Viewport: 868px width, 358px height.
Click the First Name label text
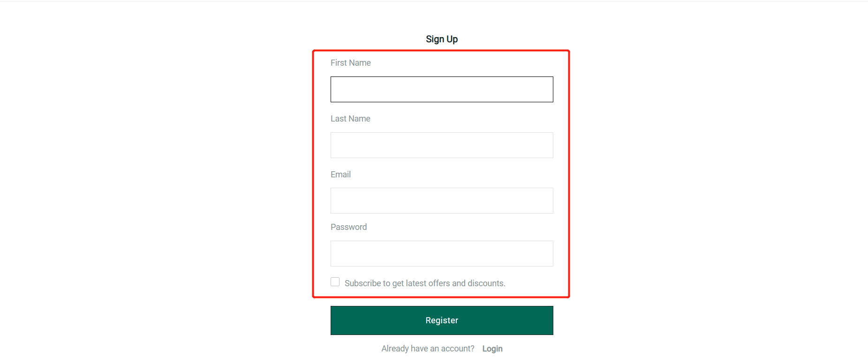[351, 63]
